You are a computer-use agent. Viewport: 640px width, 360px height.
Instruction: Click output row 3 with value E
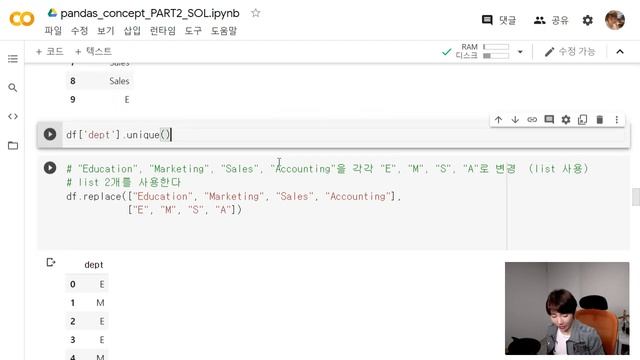click(87, 340)
